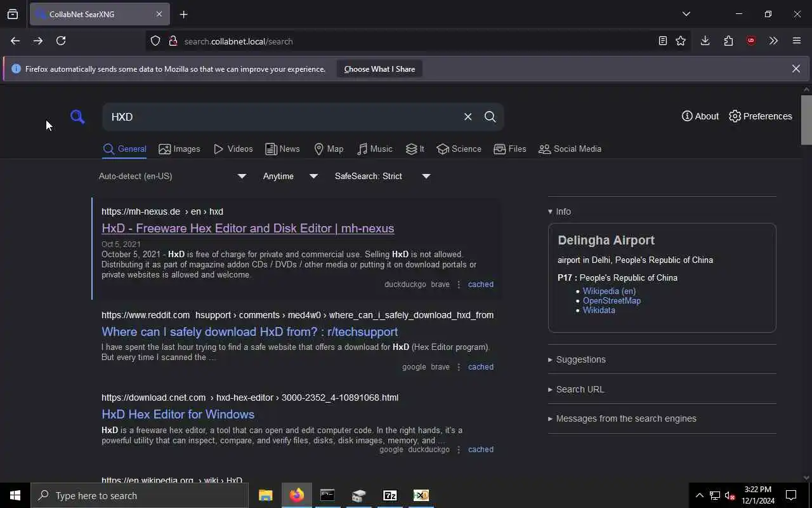Reload the current page
The width and height of the screenshot is (812, 508).
(61, 41)
